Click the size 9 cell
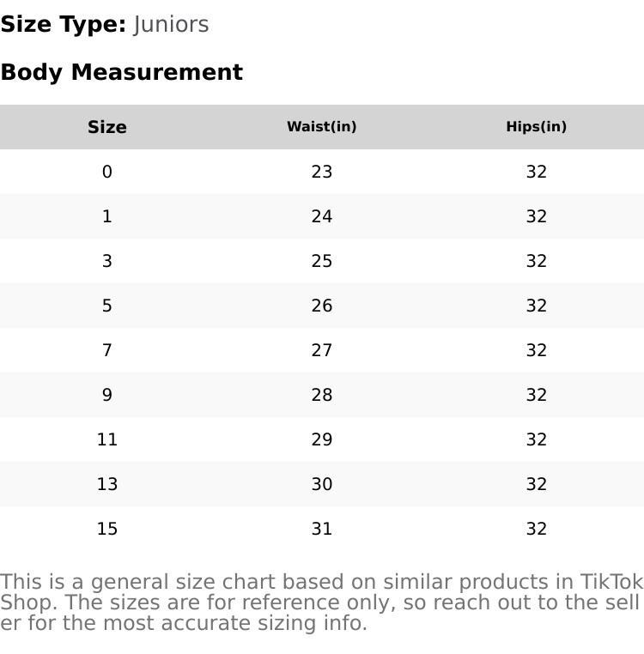Image resolution: width=644 pixels, height=654 pixels. click(107, 395)
